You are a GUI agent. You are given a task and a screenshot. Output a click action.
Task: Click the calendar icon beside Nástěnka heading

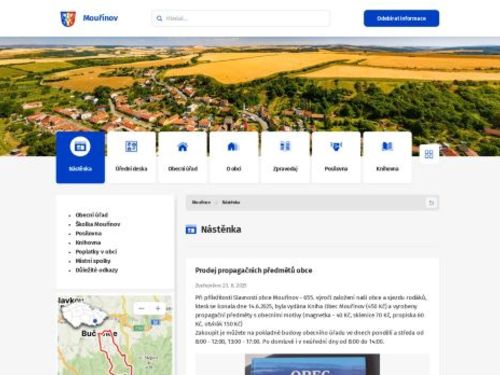(x=191, y=230)
